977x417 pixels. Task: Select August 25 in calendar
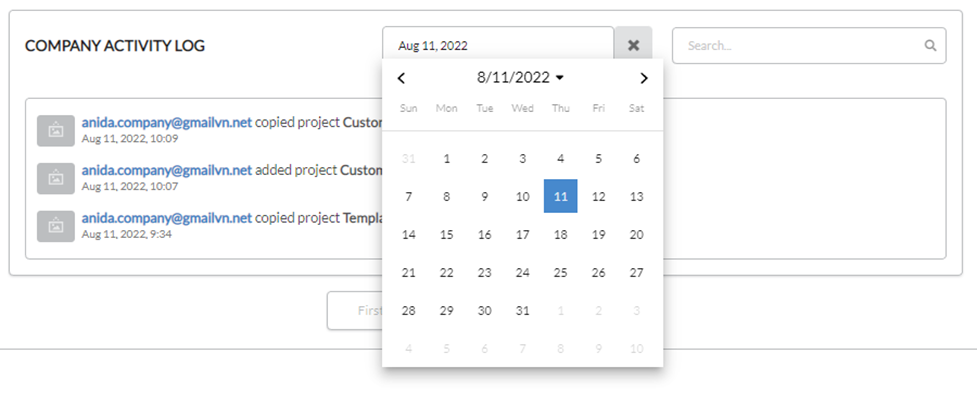(561, 272)
